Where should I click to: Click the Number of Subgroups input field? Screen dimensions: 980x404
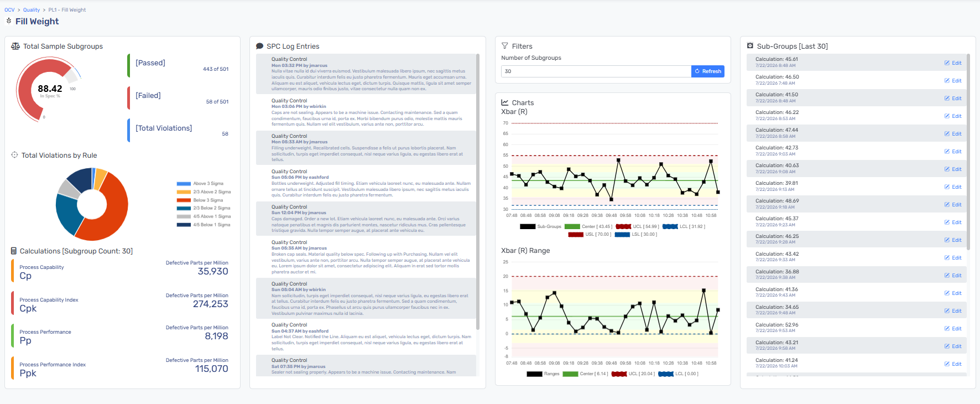(596, 71)
